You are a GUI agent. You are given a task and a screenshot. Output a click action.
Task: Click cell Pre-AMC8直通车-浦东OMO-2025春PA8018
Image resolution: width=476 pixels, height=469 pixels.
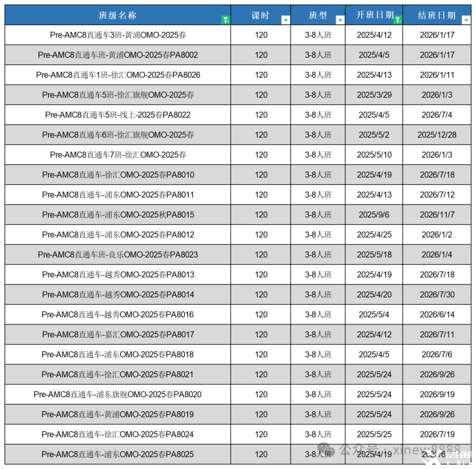coord(118,355)
